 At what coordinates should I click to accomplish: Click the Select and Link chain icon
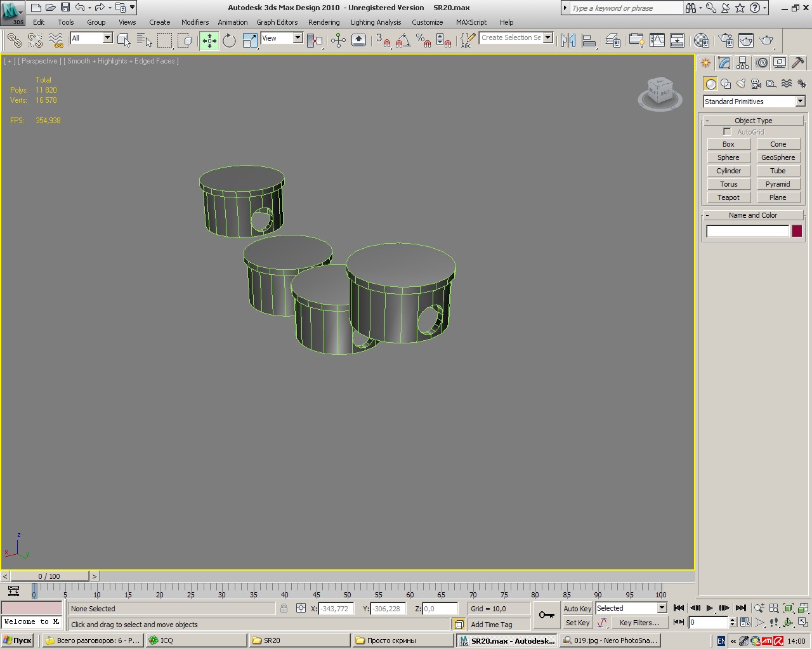click(14, 41)
